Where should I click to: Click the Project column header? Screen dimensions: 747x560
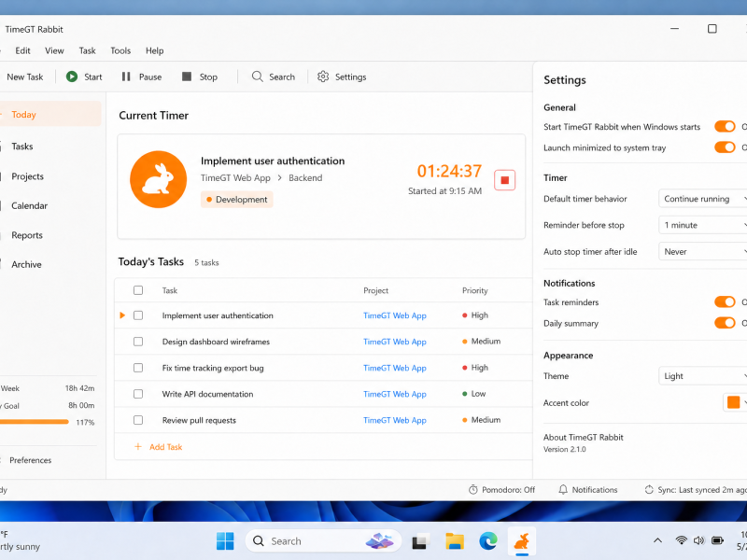(375, 290)
